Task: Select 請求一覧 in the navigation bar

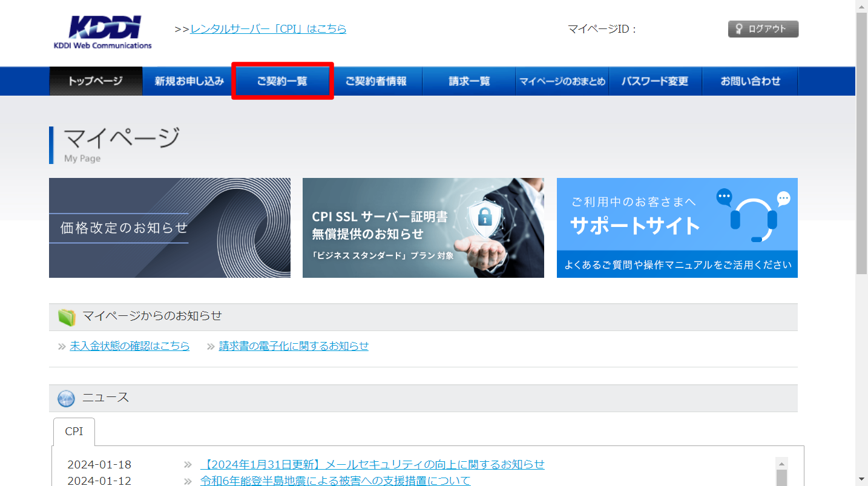Action: pos(469,81)
